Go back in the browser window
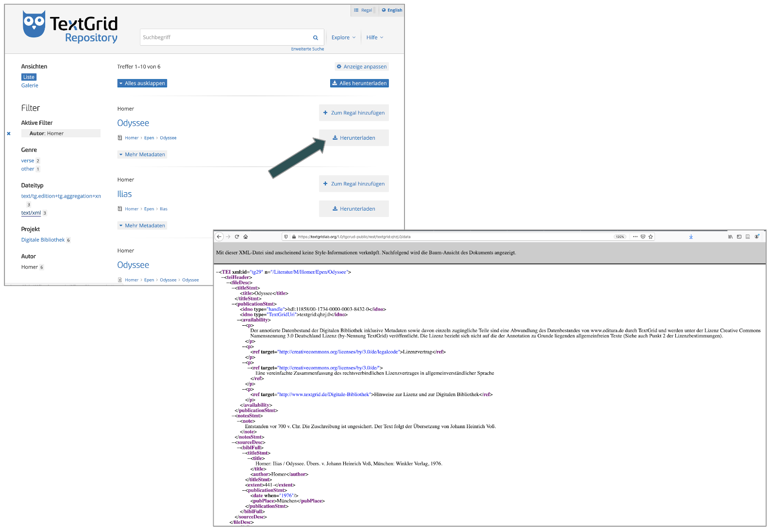Screen dimensions: 772x532 click(219, 237)
